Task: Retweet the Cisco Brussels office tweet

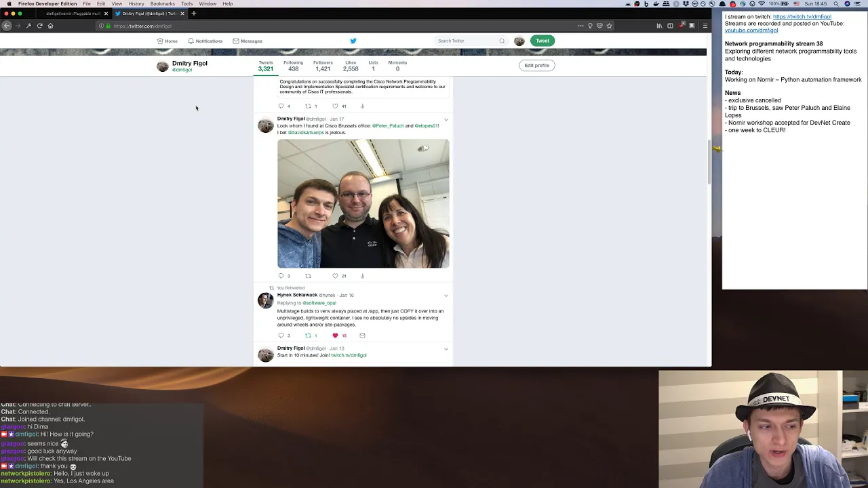Action: point(308,276)
